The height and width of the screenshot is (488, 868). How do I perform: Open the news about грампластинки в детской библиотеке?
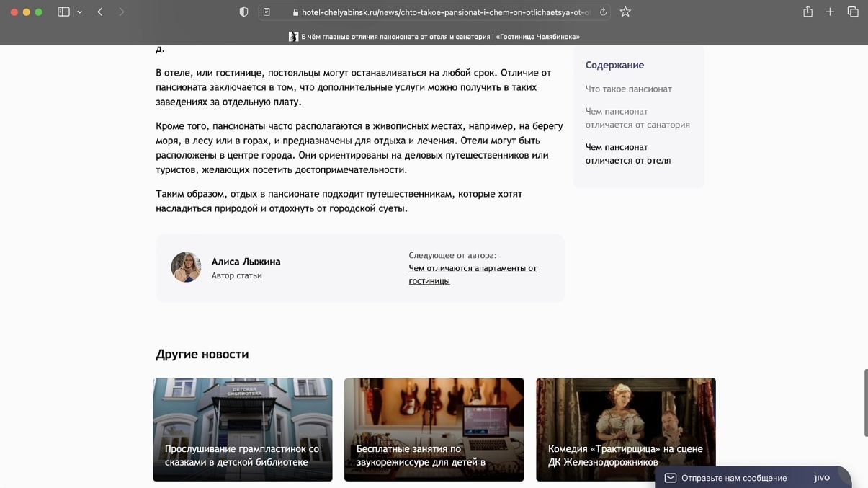pos(242,430)
